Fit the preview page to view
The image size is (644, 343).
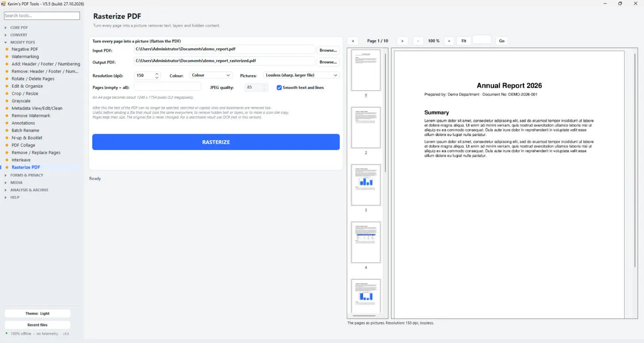[x=464, y=41]
